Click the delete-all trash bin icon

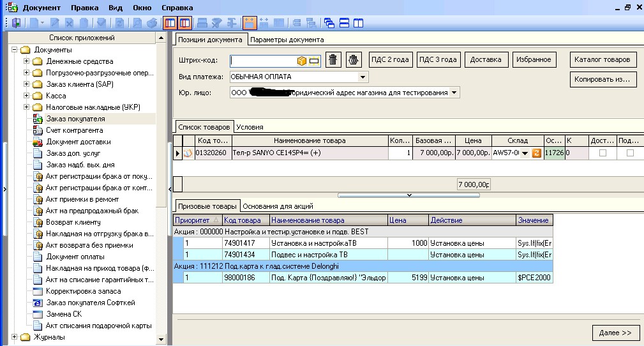[x=354, y=59]
